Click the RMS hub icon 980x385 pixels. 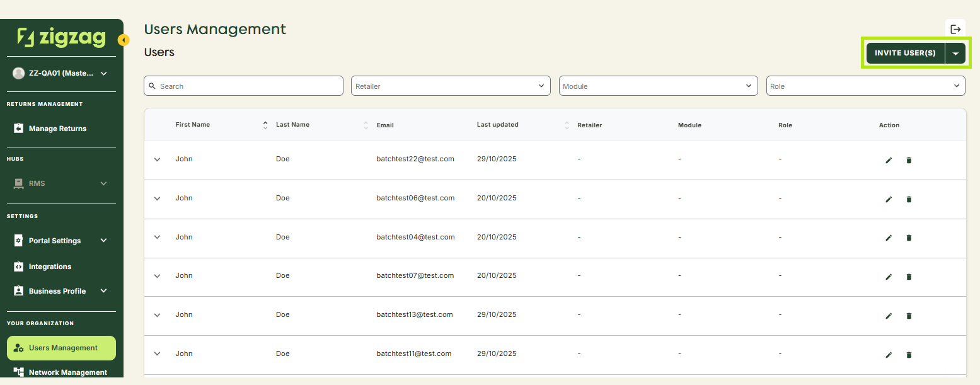18,183
